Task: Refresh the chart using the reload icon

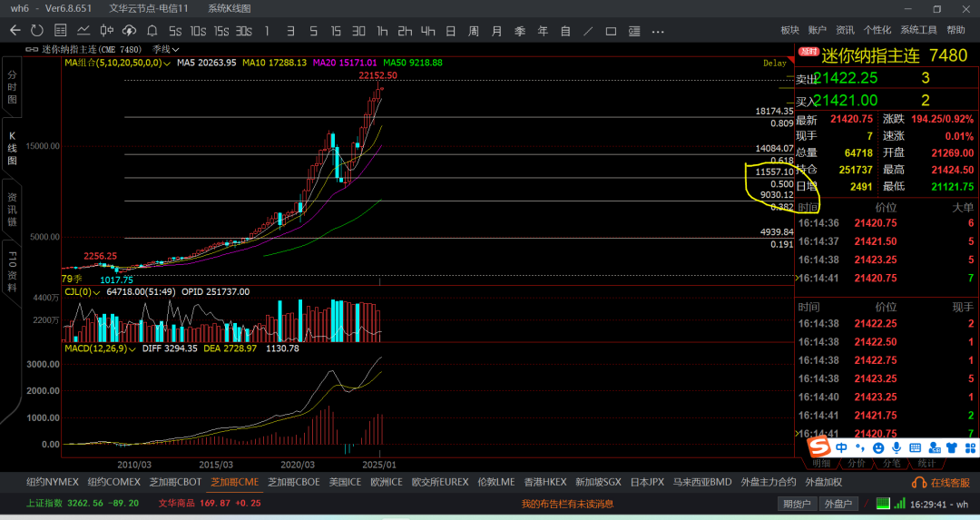Action: (37, 31)
